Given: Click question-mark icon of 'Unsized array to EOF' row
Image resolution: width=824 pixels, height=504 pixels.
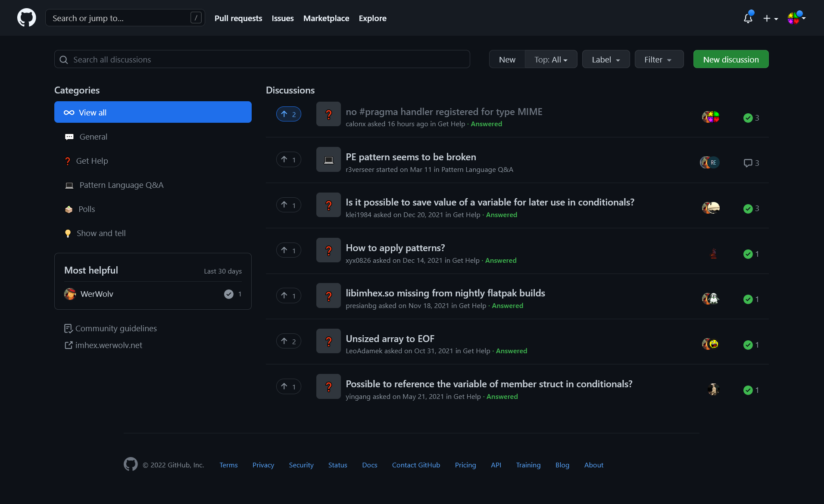Looking at the screenshot, I should (x=328, y=341).
